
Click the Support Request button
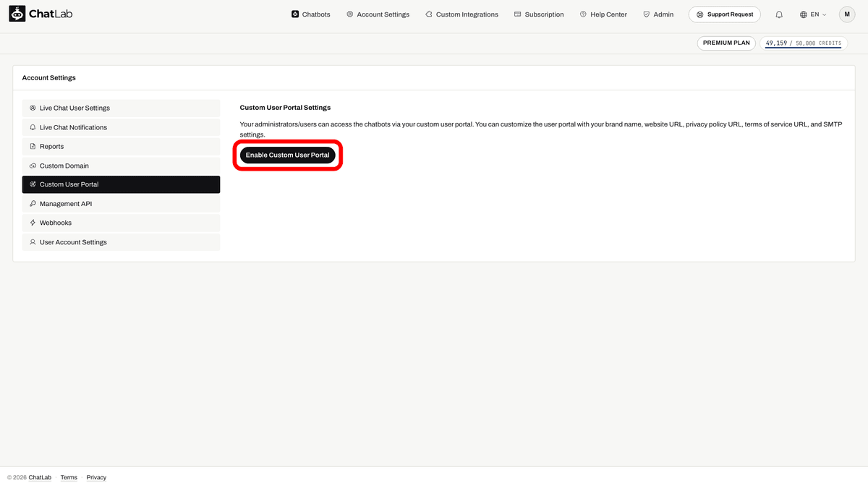[x=725, y=14]
